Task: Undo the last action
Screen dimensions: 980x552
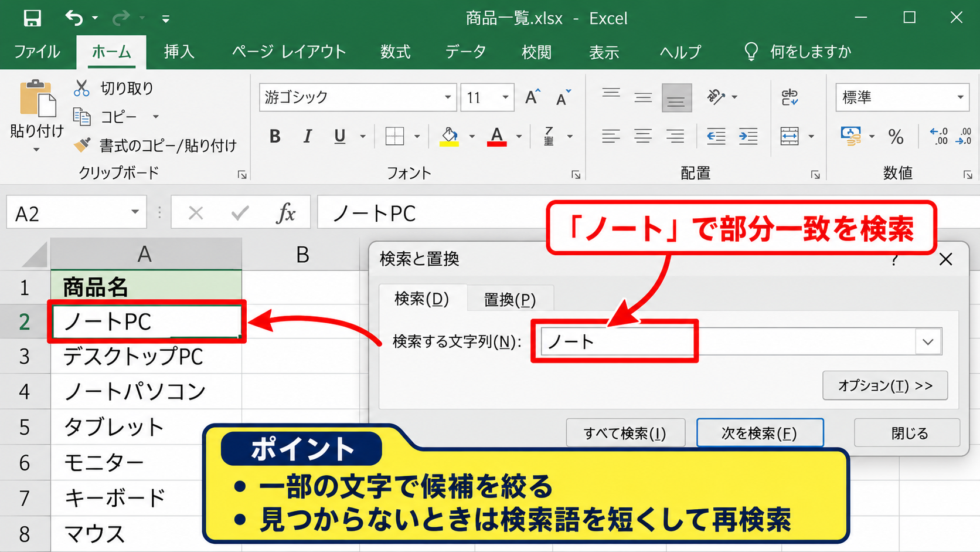Action: pos(74,18)
